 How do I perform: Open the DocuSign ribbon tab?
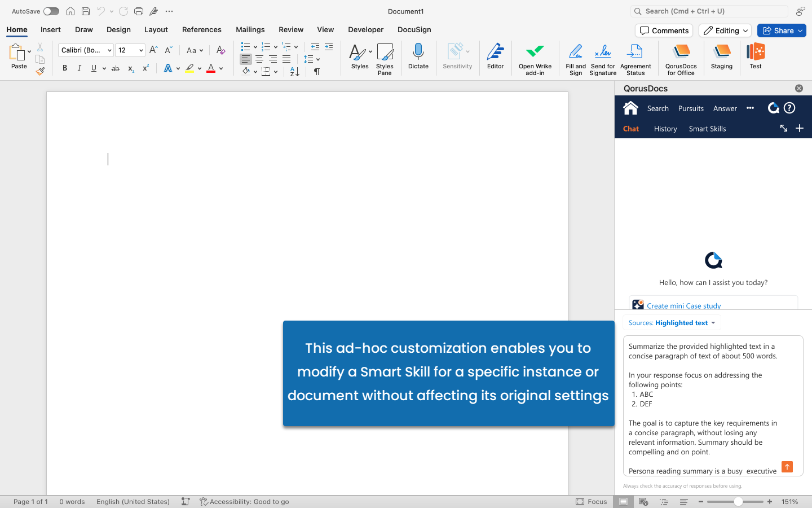click(x=414, y=29)
